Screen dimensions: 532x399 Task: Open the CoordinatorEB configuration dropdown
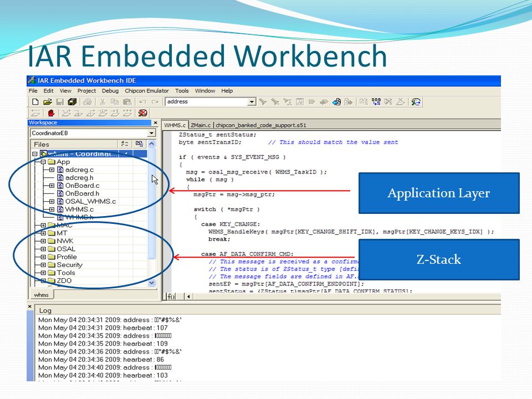(x=151, y=134)
